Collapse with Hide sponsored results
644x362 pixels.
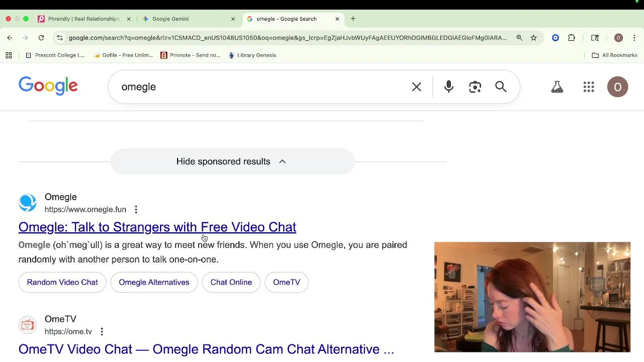coord(232,161)
